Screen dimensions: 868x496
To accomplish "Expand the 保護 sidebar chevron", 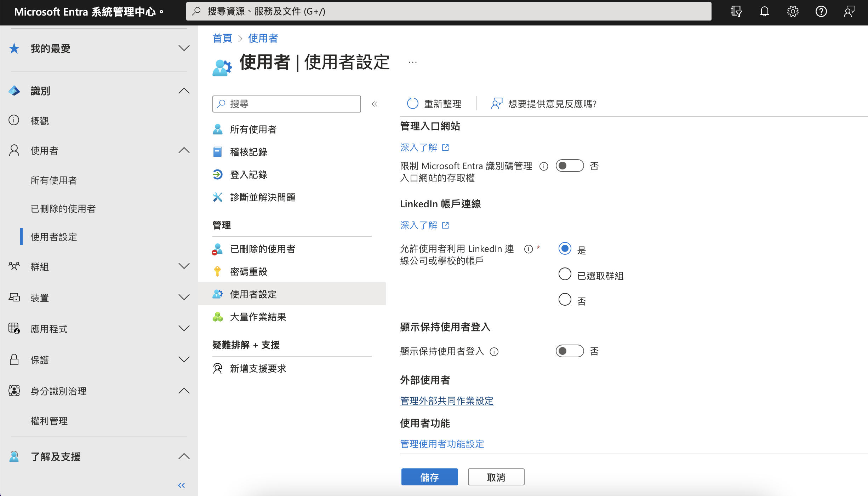I will pos(184,359).
